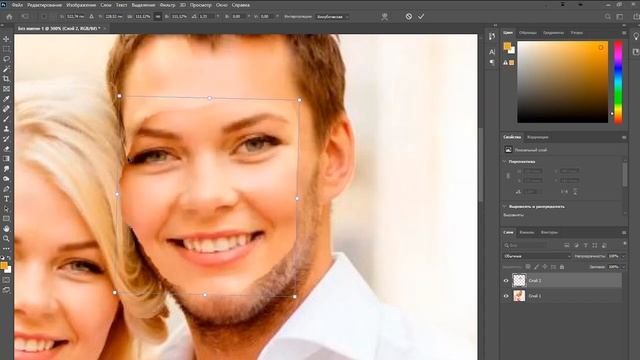Select the Smudge/Blur tool

point(6,169)
